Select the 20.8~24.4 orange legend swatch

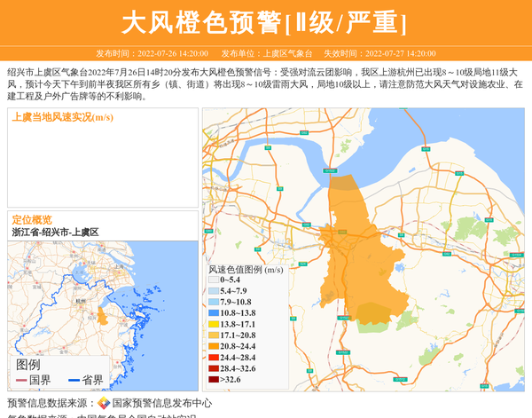pyautogui.click(x=213, y=347)
